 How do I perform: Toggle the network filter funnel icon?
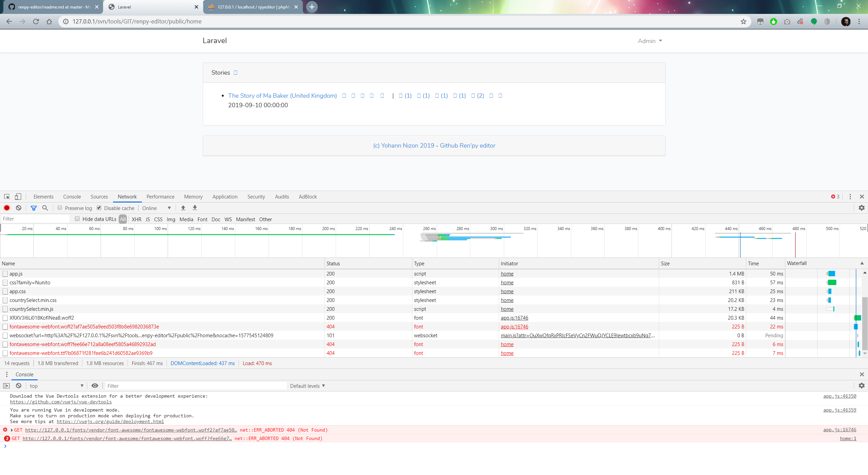click(34, 208)
